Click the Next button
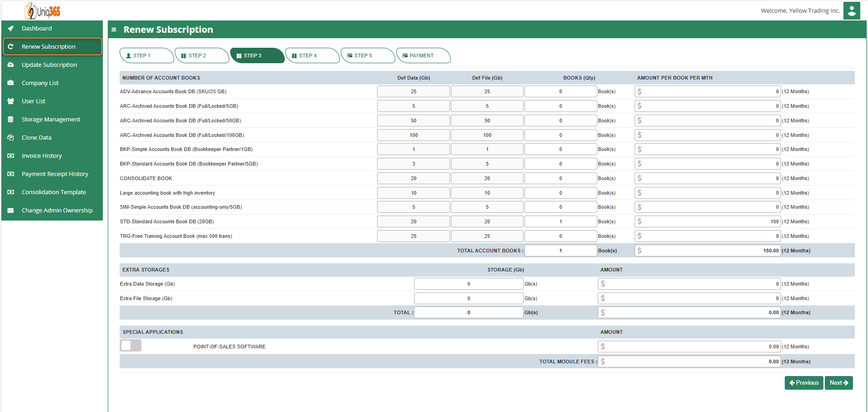 pyautogui.click(x=839, y=383)
